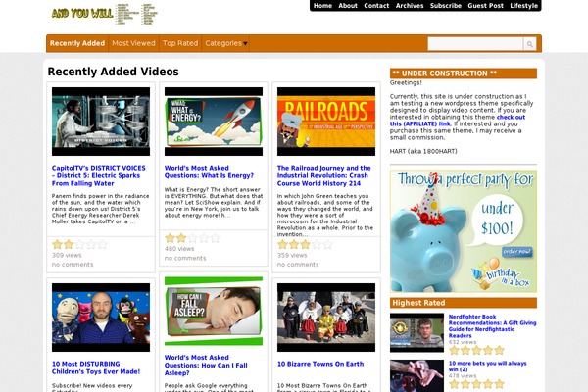Screen dimensions: 588x392
Task: Open 10 more bets you will always win link
Action: (x=487, y=367)
